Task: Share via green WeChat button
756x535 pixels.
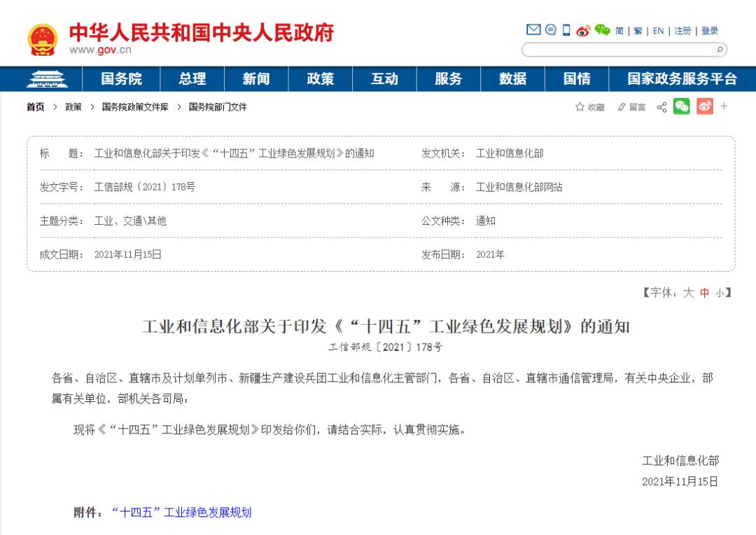Action: click(x=681, y=106)
